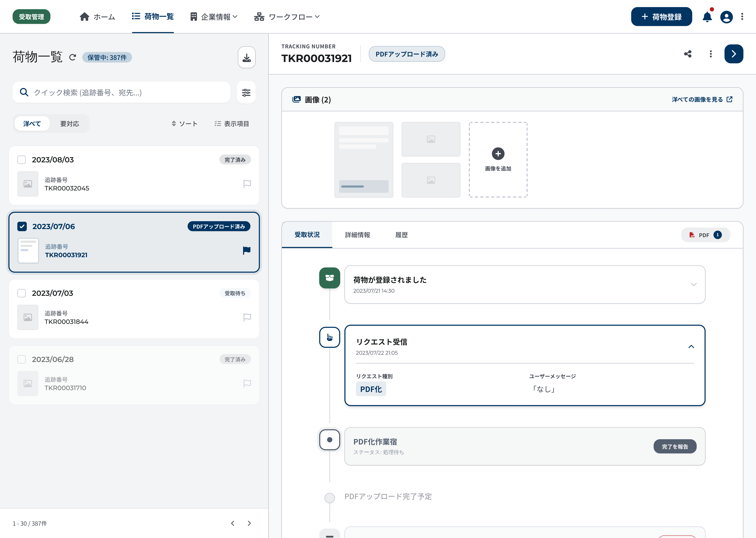Open the top bar kebab menu
This screenshot has width=756, height=538.
(x=742, y=17)
